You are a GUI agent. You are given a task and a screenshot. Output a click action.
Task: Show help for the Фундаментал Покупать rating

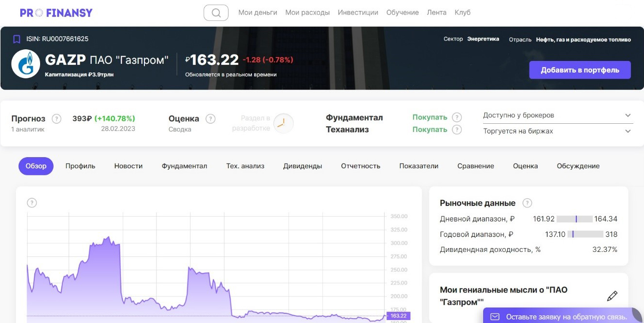pos(457,117)
